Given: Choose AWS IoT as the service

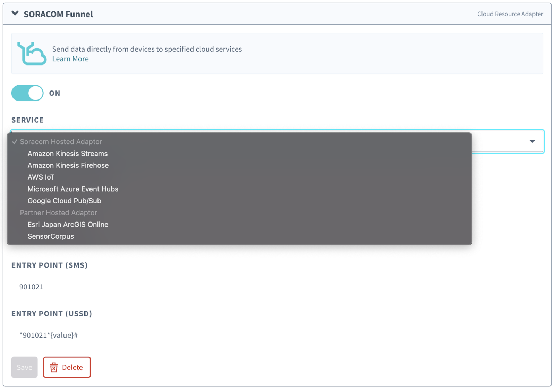Looking at the screenshot, I should point(41,177).
